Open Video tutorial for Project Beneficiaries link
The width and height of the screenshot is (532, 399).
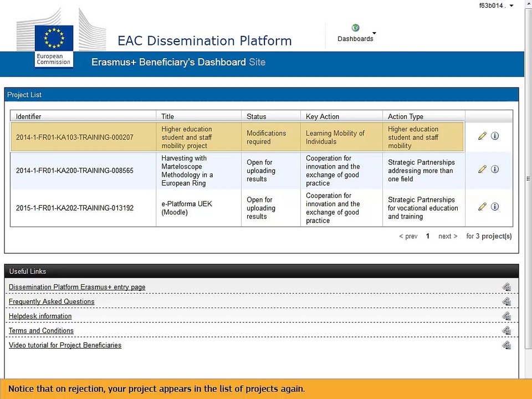[x=65, y=345]
